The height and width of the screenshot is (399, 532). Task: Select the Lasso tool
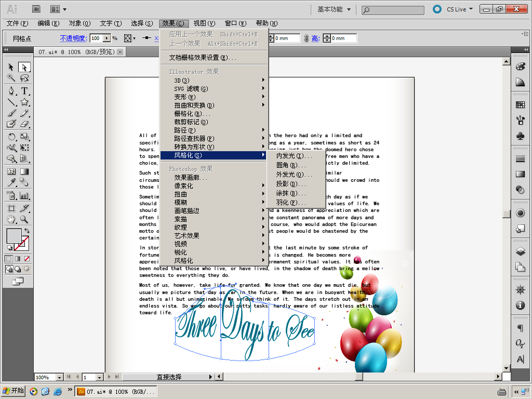coord(24,78)
